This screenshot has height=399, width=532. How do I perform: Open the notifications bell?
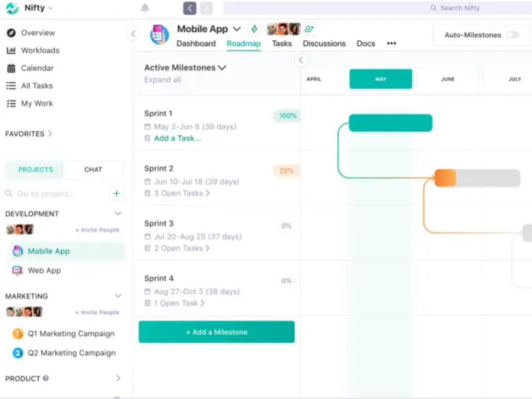[x=145, y=8]
